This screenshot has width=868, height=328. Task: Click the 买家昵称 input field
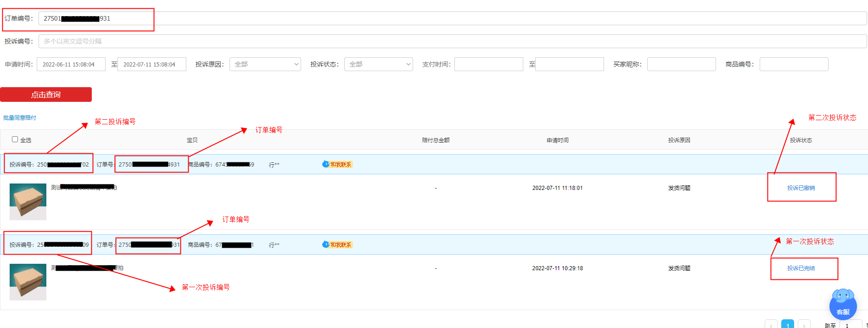pos(682,64)
